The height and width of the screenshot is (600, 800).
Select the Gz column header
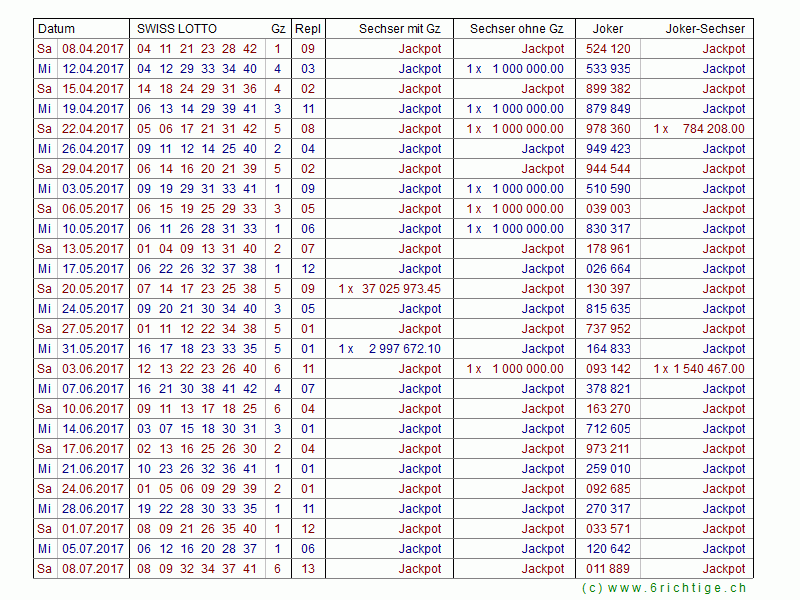point(277,29)
